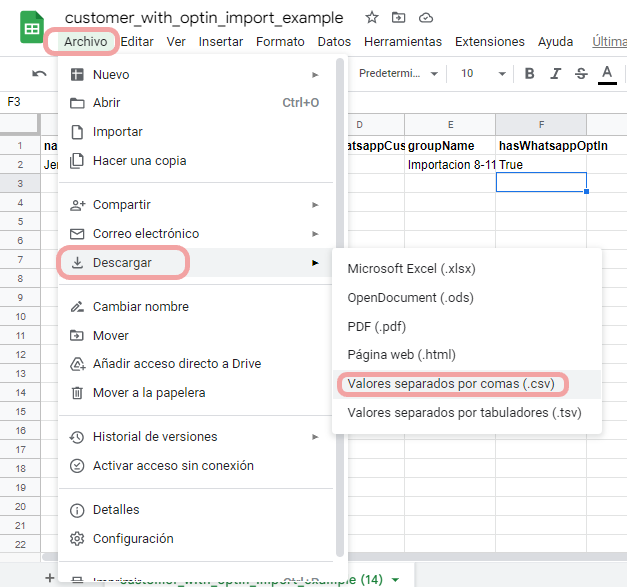
Task: Toggle italic formatting
Action: (555, 74)
